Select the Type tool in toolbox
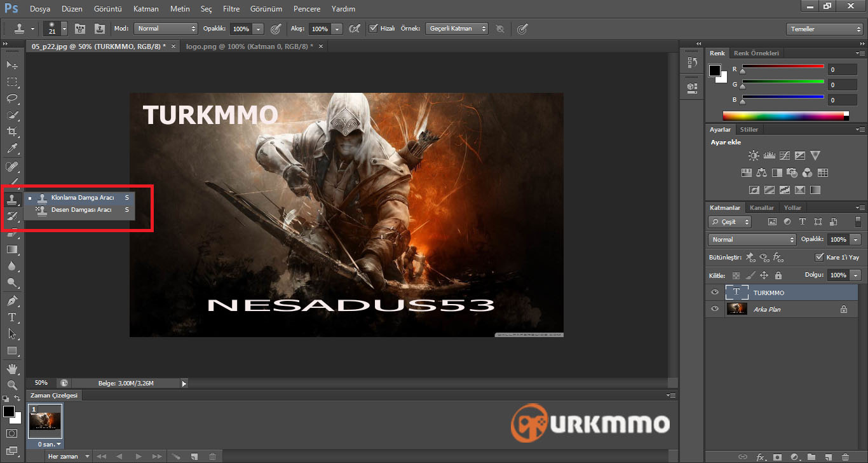868x463 pixels. (12, 317)
